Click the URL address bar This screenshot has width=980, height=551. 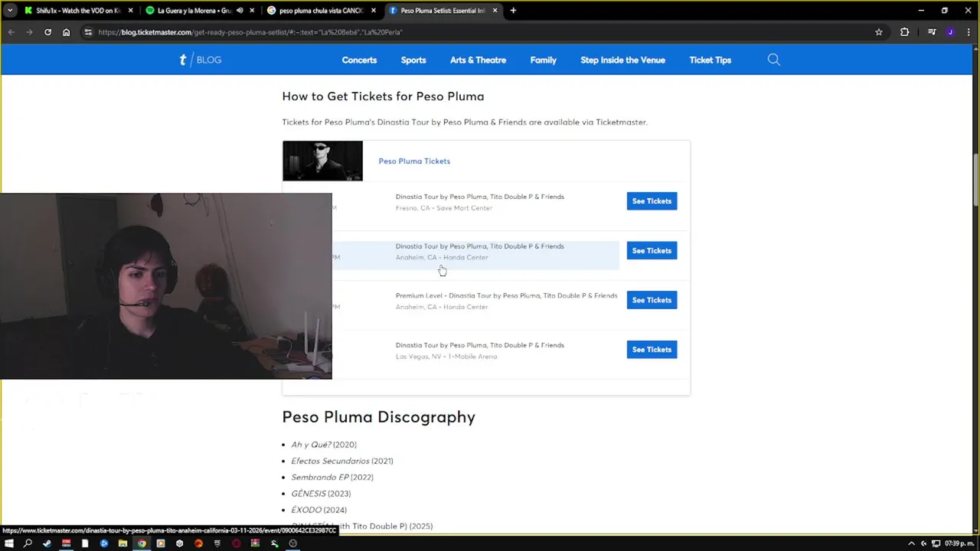click(x=482, y=32)
